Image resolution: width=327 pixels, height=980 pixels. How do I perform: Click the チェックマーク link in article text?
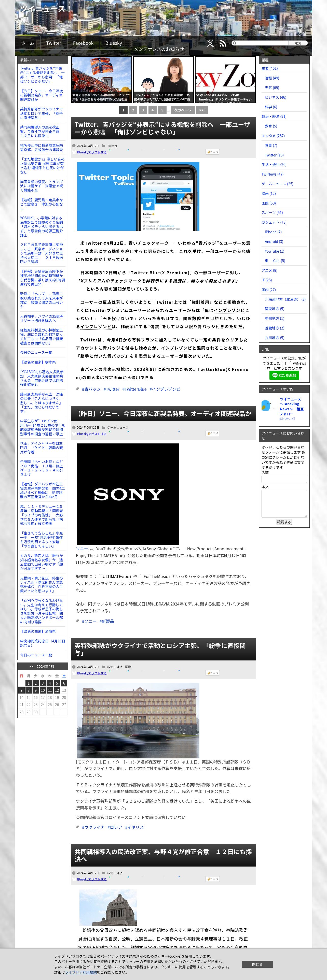pyautogui.click(x=153, y=243)
